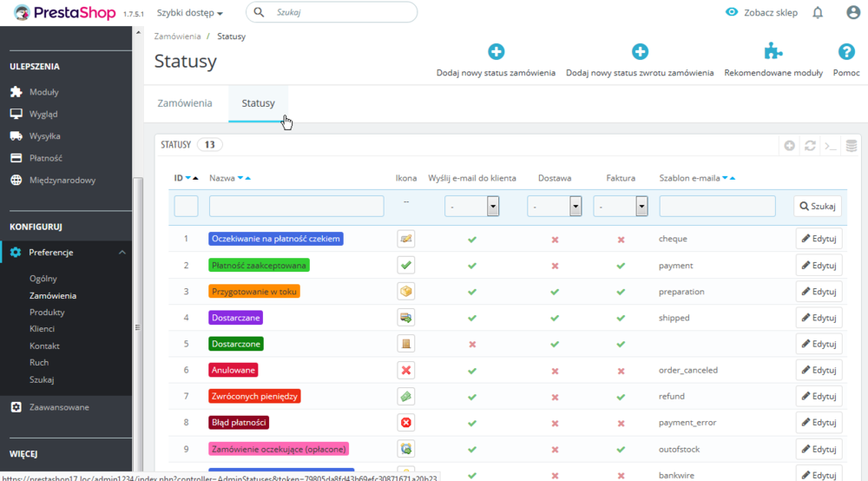868x481 pixels.
Task: Toggle Dostawa for Płatność zaakceptowana row
Action: 555,266
